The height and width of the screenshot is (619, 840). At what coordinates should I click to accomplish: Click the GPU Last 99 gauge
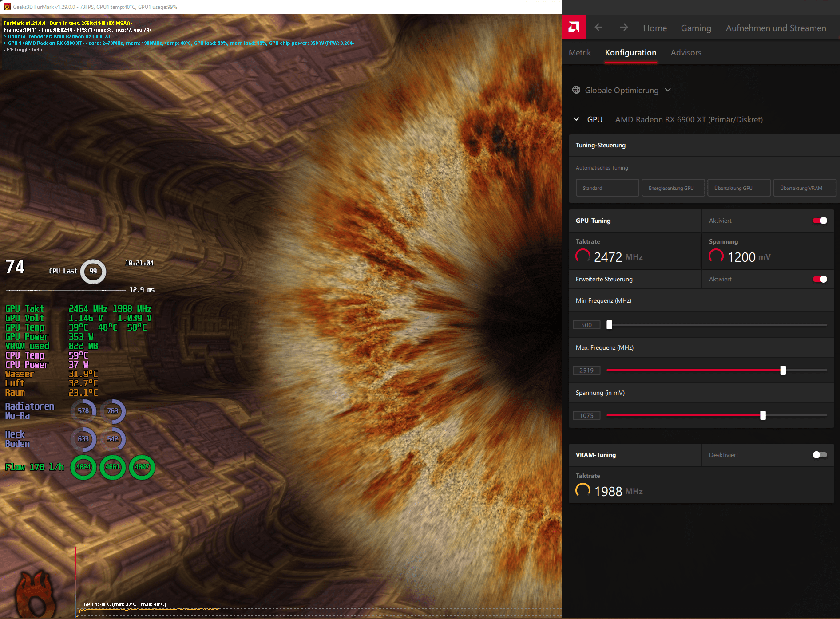tap(93, 271)
